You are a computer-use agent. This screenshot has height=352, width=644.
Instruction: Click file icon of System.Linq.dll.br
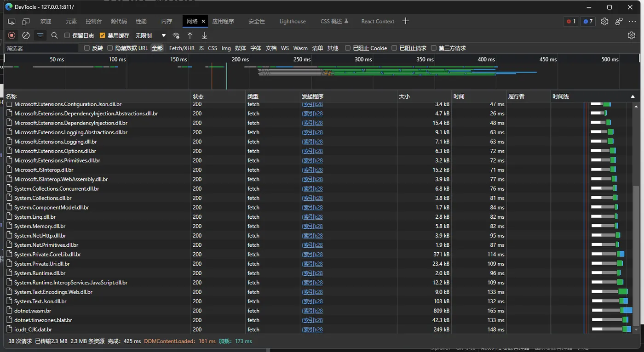pyautogui.click(x=9, y=217)
